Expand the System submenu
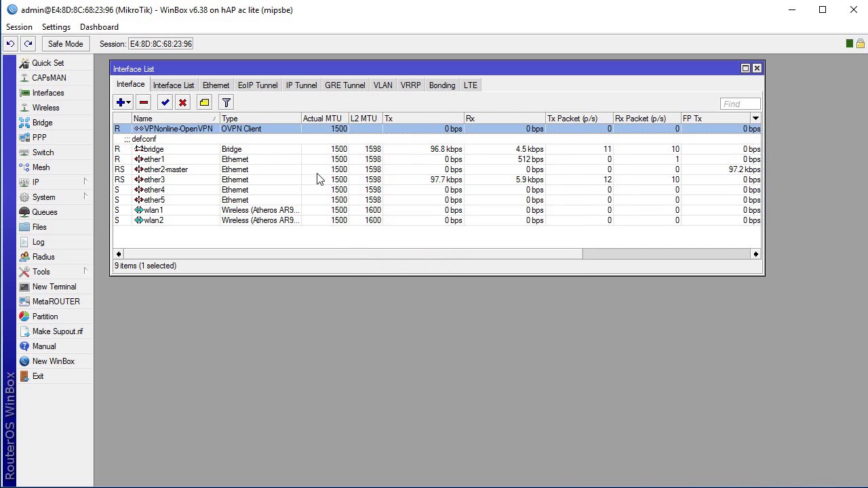This screenshot has height=488, width=868. tap(54, 197)
